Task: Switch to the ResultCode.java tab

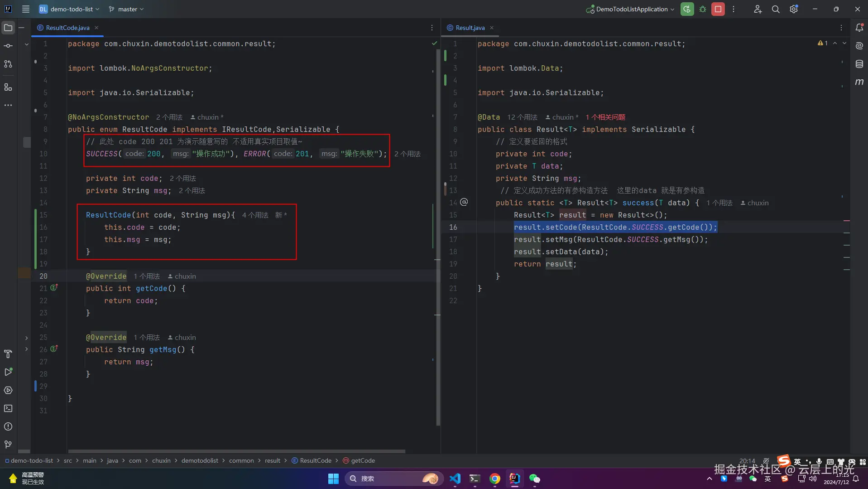Action: (x=67, y=28)
